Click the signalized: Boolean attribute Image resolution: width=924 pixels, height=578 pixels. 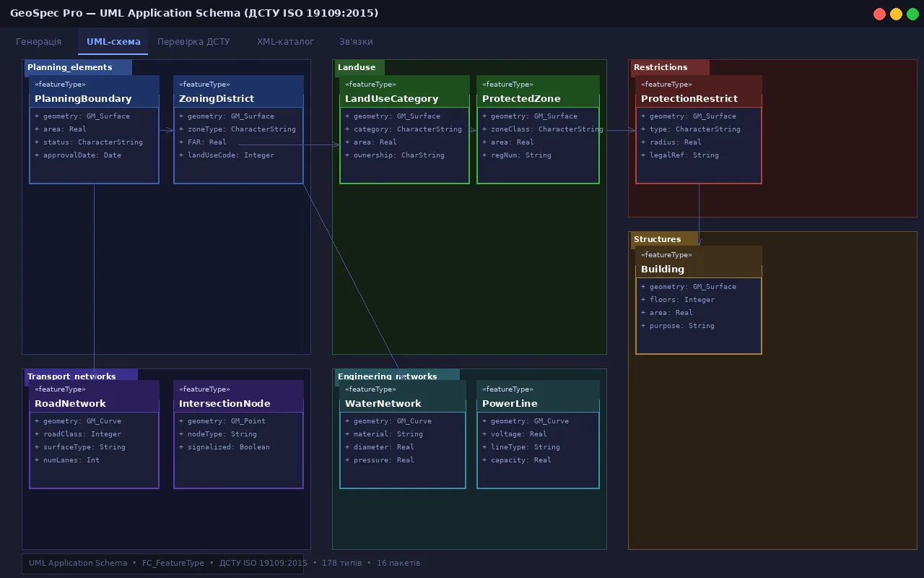pyautogui.click(x=225, y=447)
